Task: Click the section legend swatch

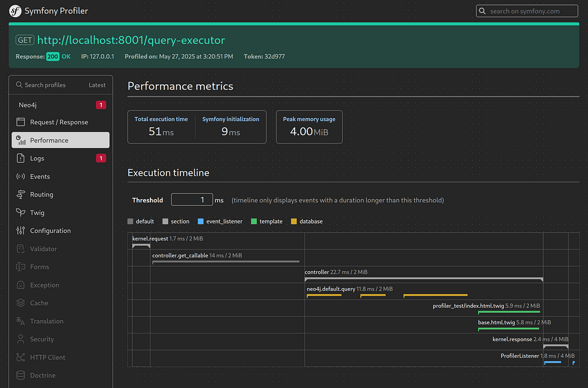Action: (x=165, y=221)
